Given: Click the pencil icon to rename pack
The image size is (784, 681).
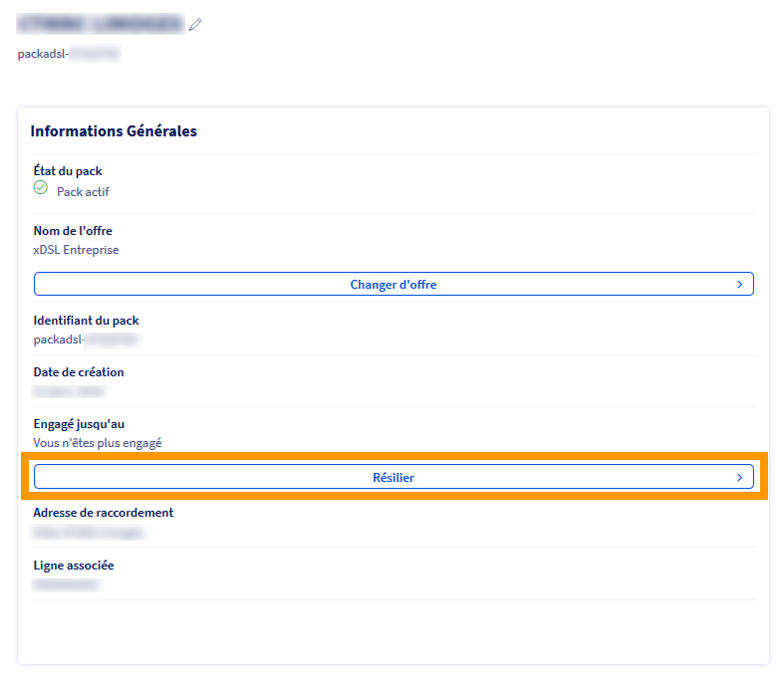Looking at the screenshot, I should (x=195, y=25).
